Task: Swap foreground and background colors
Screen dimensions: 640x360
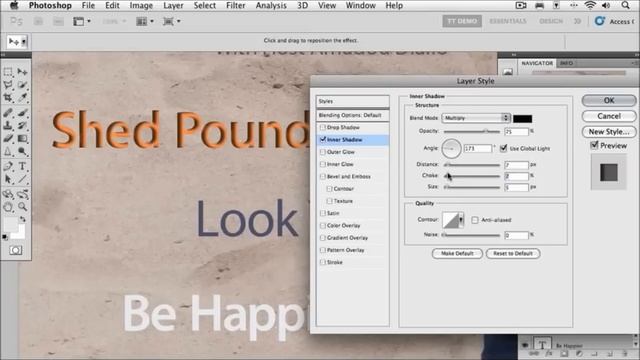Action: tap(22, 220)
